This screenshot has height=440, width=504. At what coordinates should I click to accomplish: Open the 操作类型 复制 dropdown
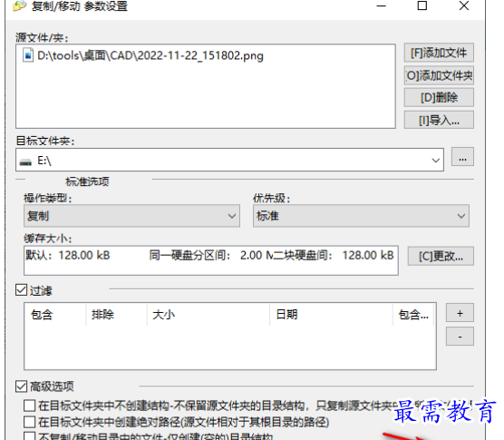click(131, 216)
